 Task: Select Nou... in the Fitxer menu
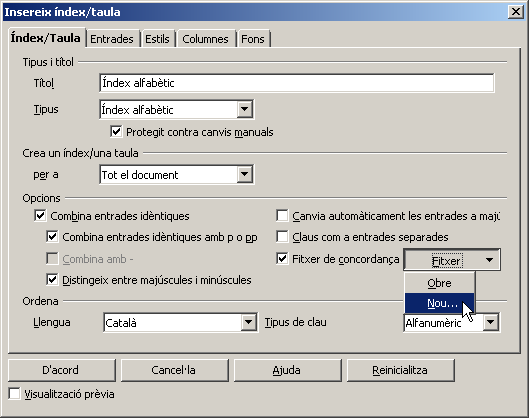coord(439,303)
